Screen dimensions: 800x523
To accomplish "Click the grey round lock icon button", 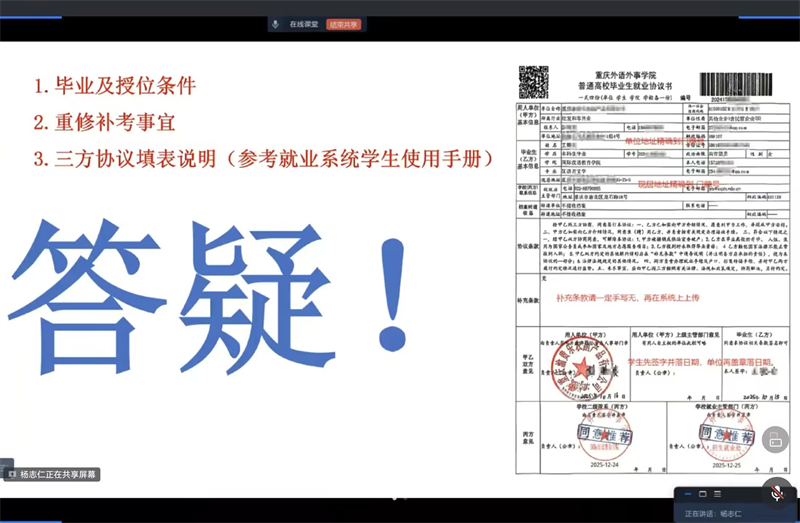I will pos(776,439).
